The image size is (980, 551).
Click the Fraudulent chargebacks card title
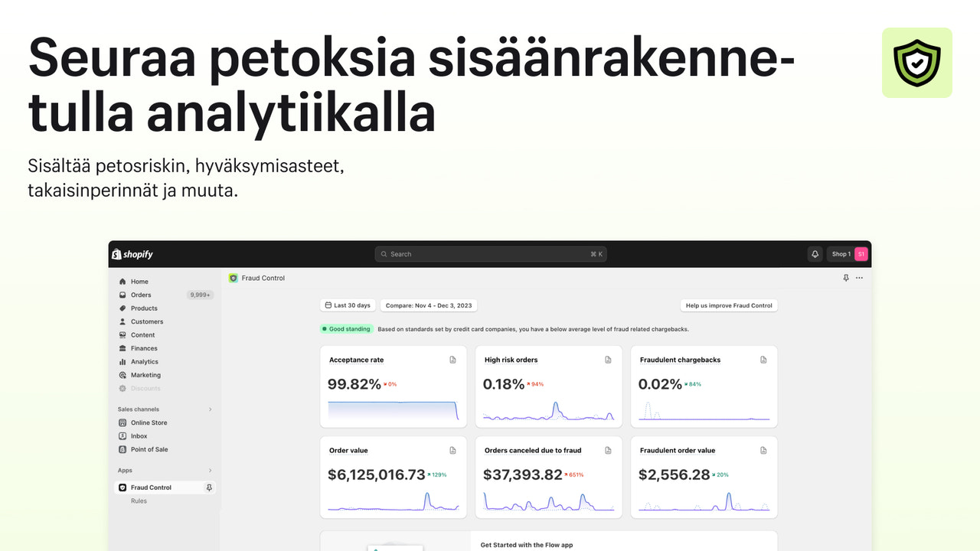pyautogui.click(x=681, y=360)
